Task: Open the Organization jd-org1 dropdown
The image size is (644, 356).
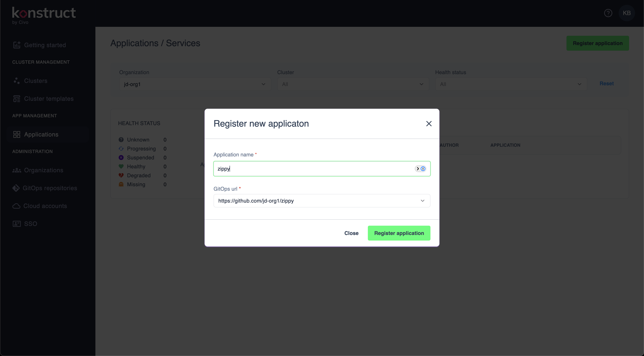Action: (195, 84)
